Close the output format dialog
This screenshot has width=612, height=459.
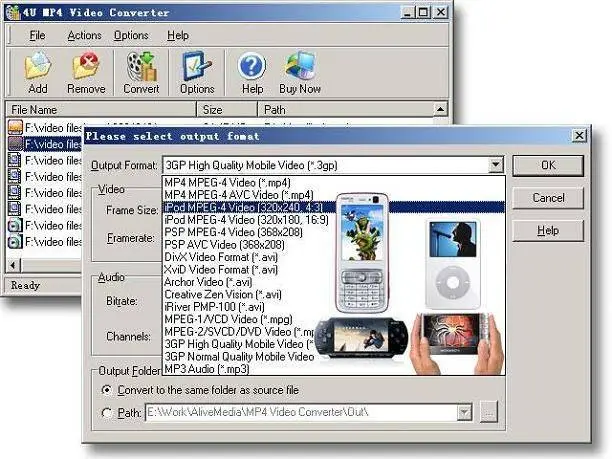point(579,136)
